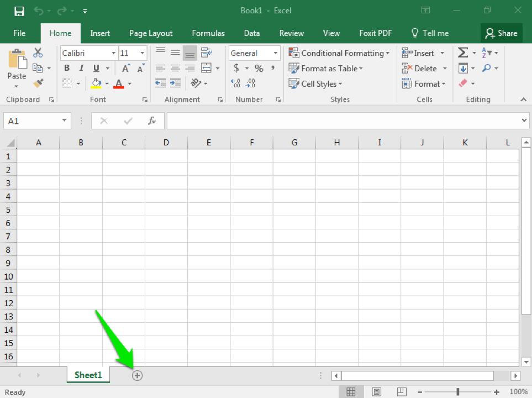
Task: Click Increase Decimal icon
Action: (235, 83)
